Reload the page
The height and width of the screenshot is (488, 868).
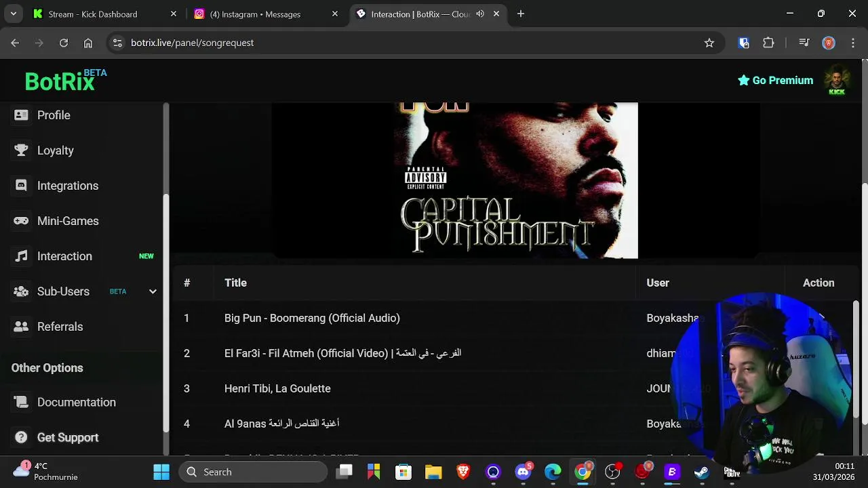pos(64,43)
